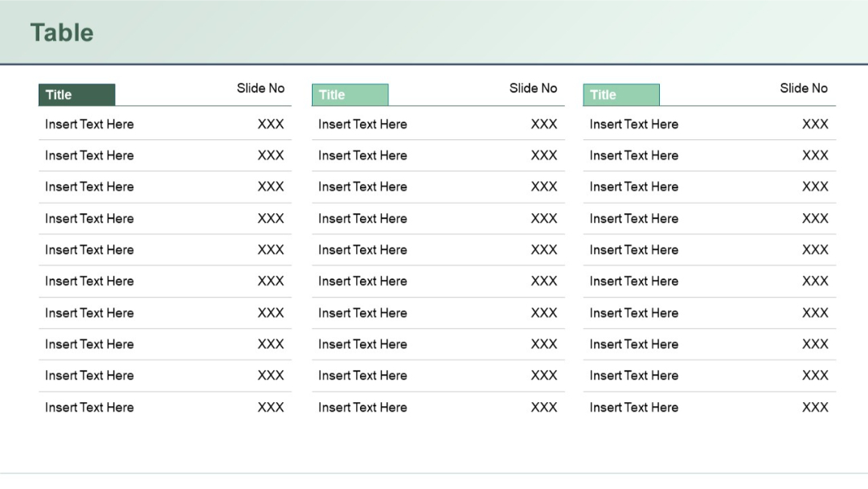This screenshot has height=489, width=868.
Task: Click fifth "XXX" value in middle table
Action: coord(544,250)
